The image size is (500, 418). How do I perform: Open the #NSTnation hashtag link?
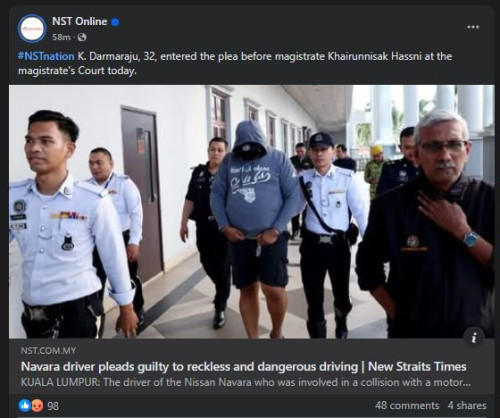(x=46, y=56)
